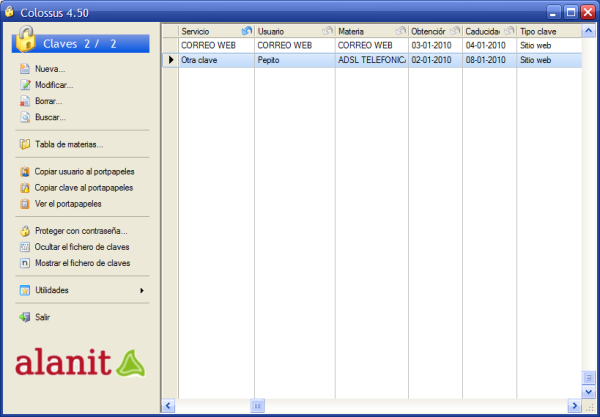Select Proteger con contraseña option
This screenshot has height=417, width=600.
click(x=81, y=231)
